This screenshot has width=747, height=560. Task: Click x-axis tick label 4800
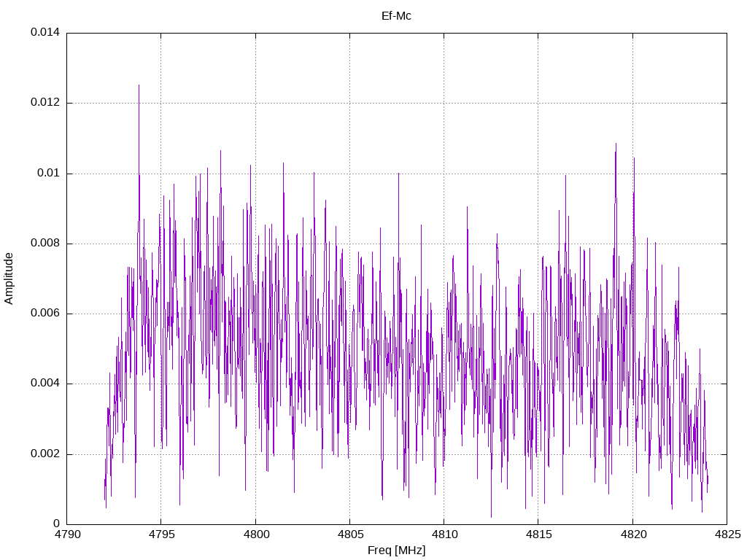point(256,534)
